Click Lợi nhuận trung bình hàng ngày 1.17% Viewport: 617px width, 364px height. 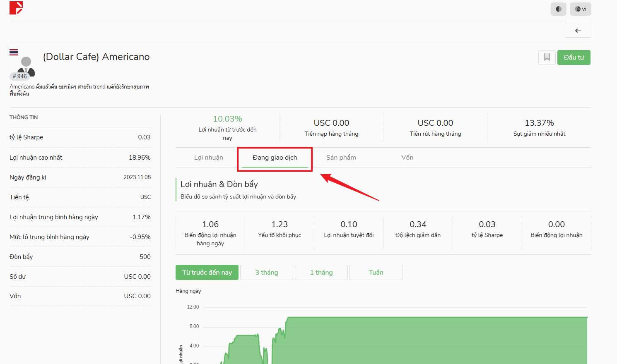tap(80, 217)
